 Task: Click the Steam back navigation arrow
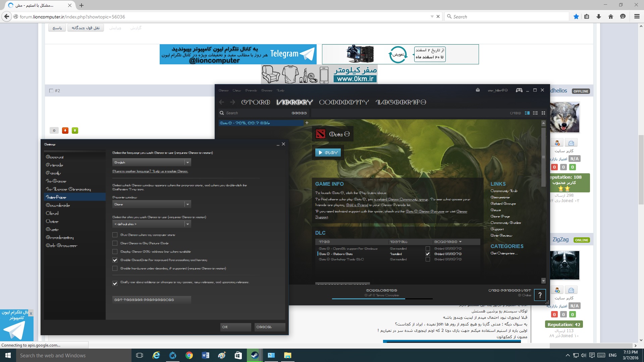click(221, 102)
